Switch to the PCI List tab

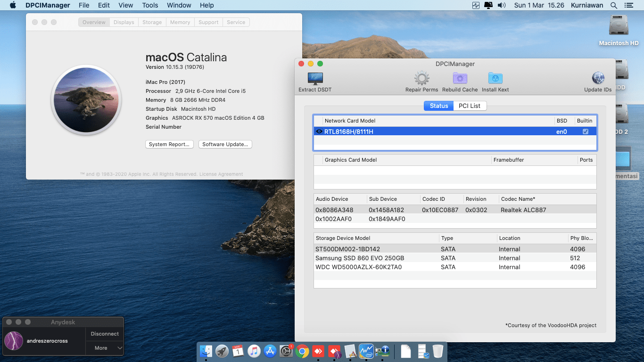coord(469,106)
